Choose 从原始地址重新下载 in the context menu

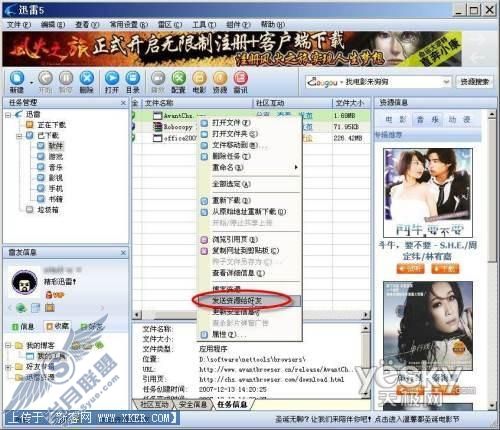coord(249,212)
